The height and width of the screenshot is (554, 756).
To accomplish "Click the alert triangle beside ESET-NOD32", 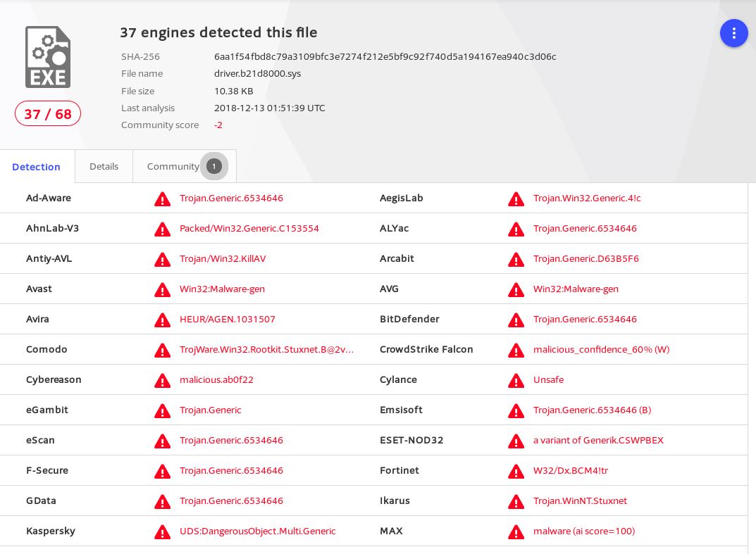I will (516, 441).
